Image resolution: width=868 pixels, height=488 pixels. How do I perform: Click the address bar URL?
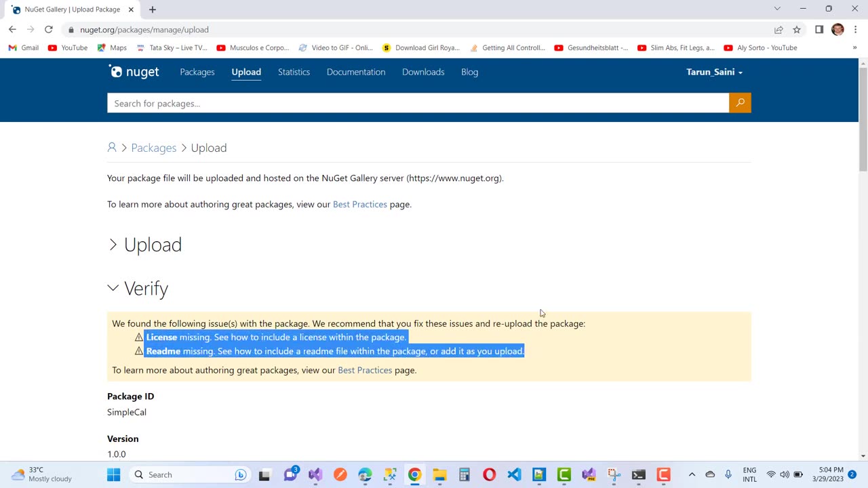[144, 30]
